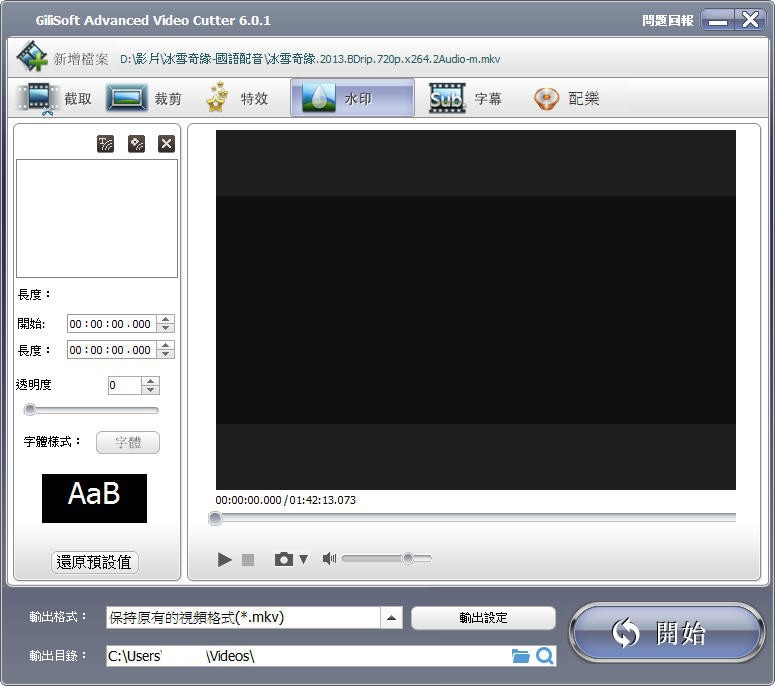This screenshot has height=686, width=775.
Task: Click 還原預設值 restore defaults button
Action: pos(94,562)
